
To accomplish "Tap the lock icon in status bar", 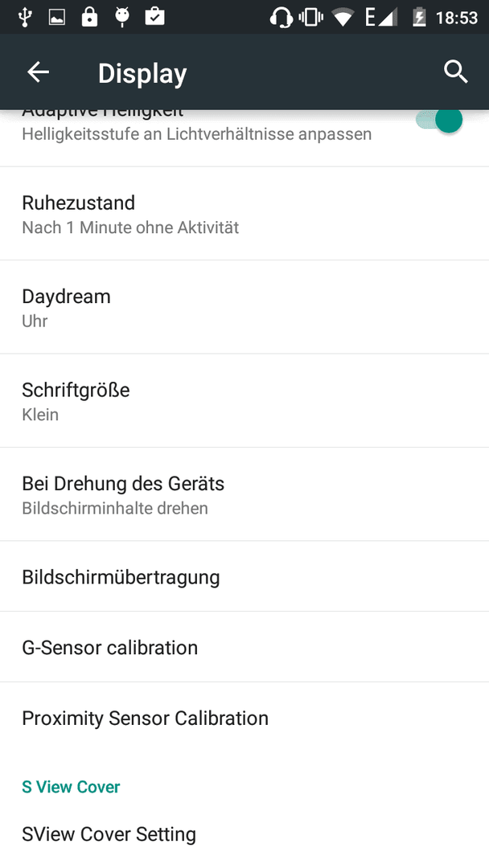I will coord(89,17).
